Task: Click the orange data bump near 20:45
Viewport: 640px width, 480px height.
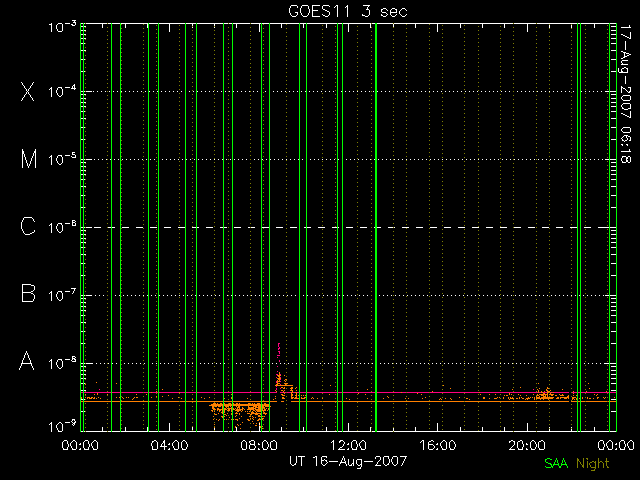Action: coord(544,393)
